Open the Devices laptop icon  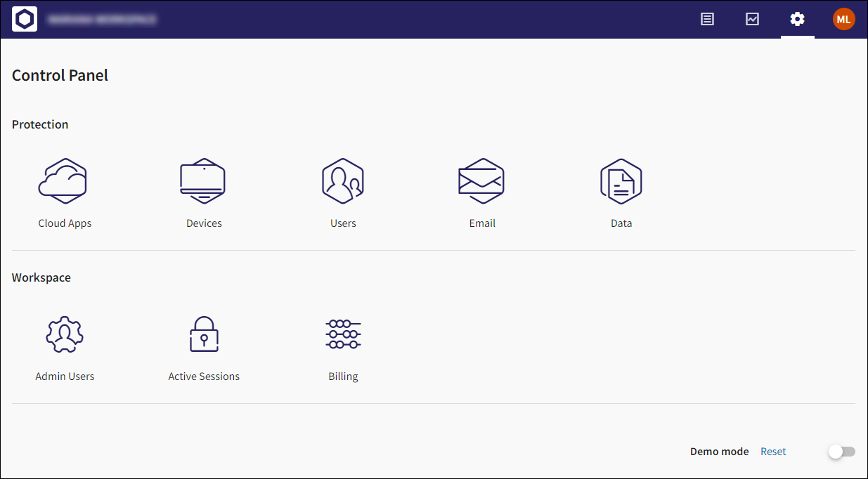(203, 181)
